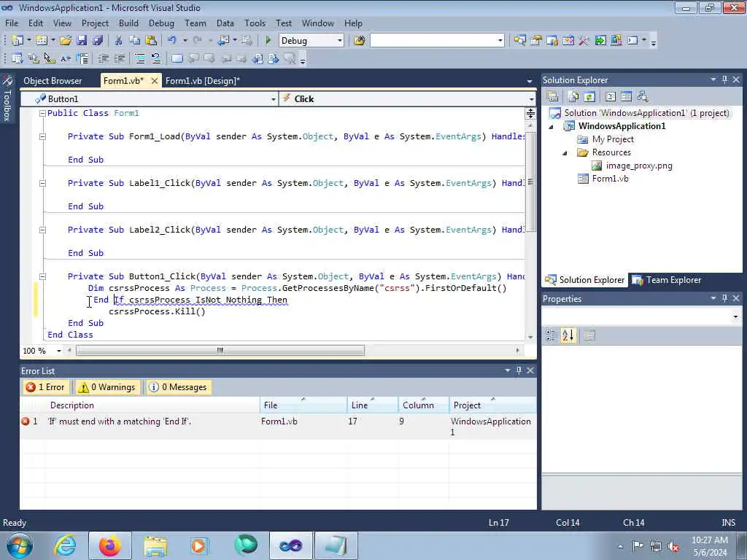Click Show All Files in Solution Explorer
Screen dimensions: 747x560
tap(573, 97)
